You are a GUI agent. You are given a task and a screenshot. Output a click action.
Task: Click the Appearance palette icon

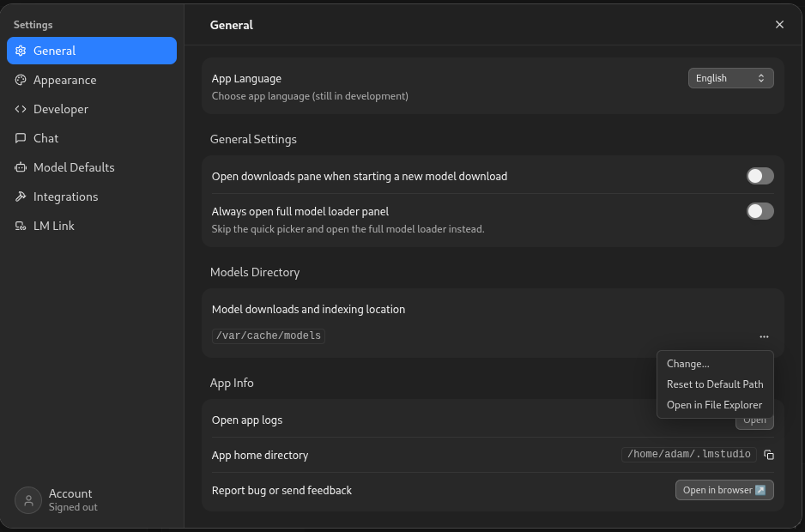[21, 80]
